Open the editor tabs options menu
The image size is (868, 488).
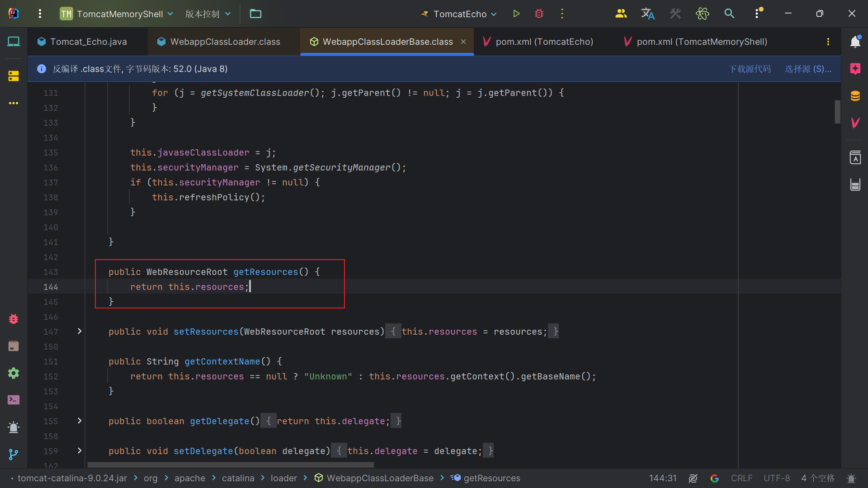click(x=828, y=42)
